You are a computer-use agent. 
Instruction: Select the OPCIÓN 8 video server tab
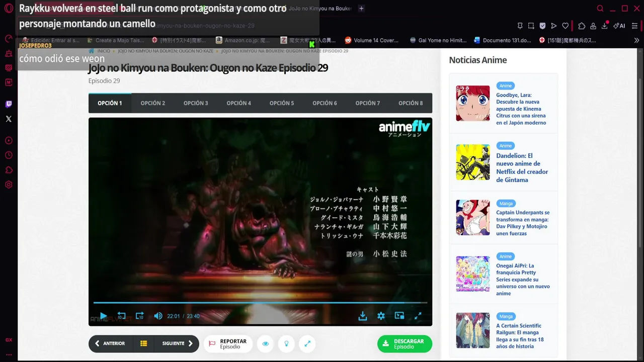(x=411, y=103)
